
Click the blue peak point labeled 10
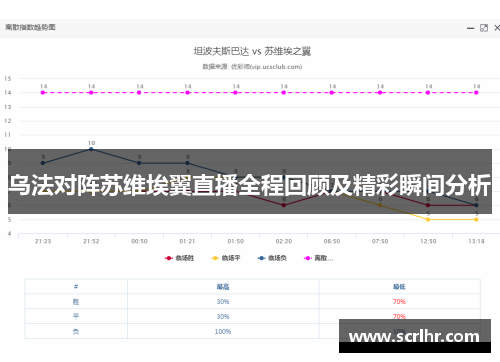(91, 149)
